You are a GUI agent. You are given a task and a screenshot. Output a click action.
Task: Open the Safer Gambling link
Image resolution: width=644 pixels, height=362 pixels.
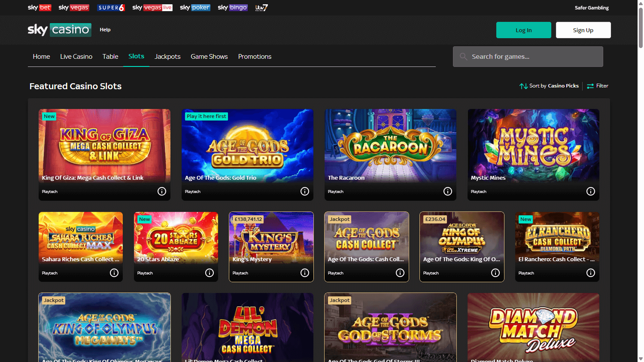[x=592, y=7]
